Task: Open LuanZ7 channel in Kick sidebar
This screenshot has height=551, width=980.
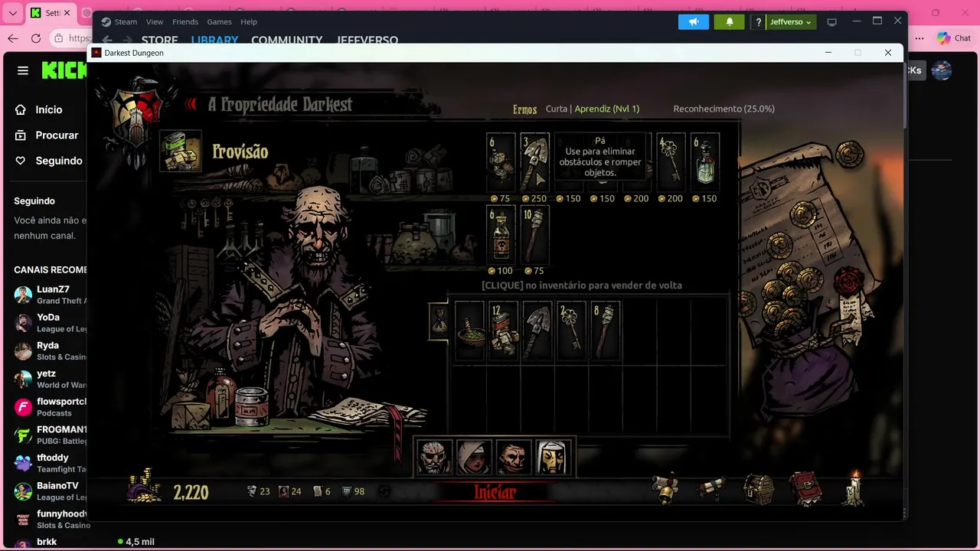Action: pos(50,295)
